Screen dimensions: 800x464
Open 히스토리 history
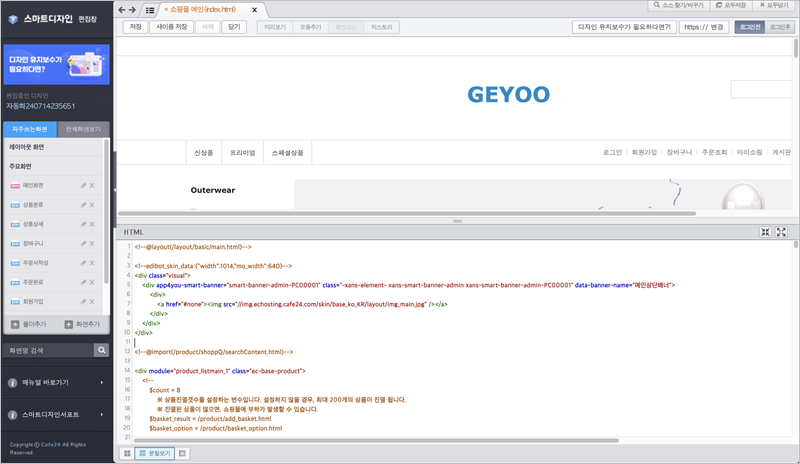pos(382,27)
